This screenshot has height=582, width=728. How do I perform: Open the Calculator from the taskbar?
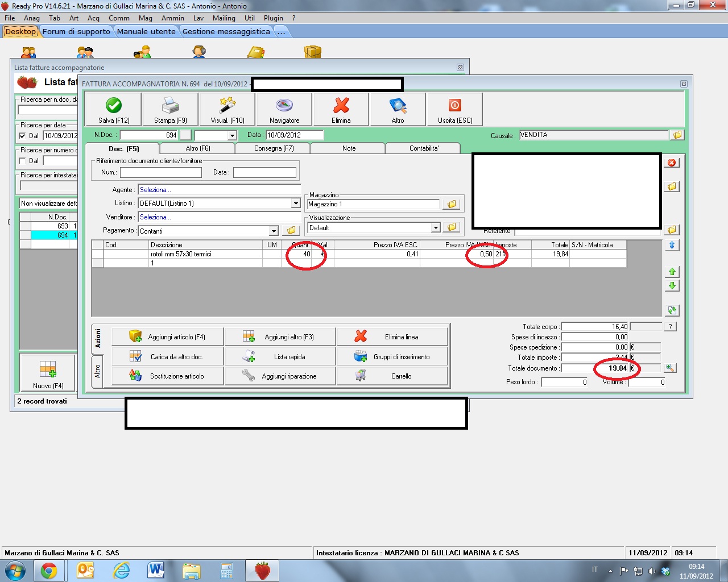click(226, 570)
